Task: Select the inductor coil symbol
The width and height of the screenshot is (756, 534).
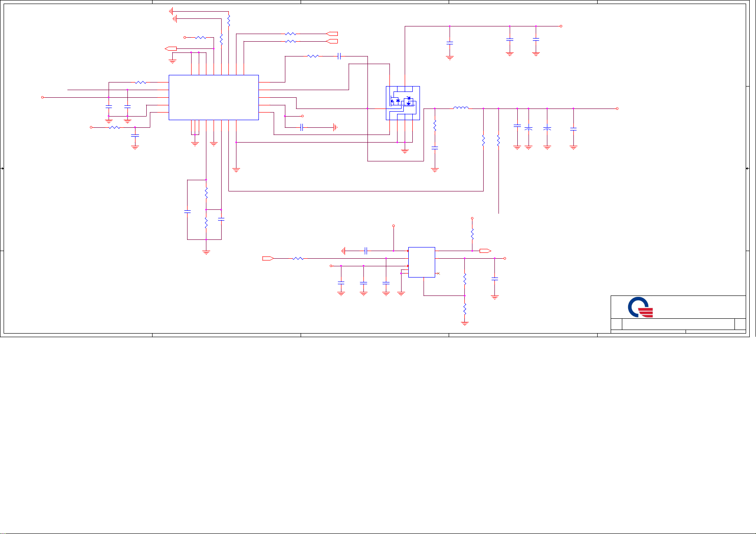Action: [x=461, y=108]
